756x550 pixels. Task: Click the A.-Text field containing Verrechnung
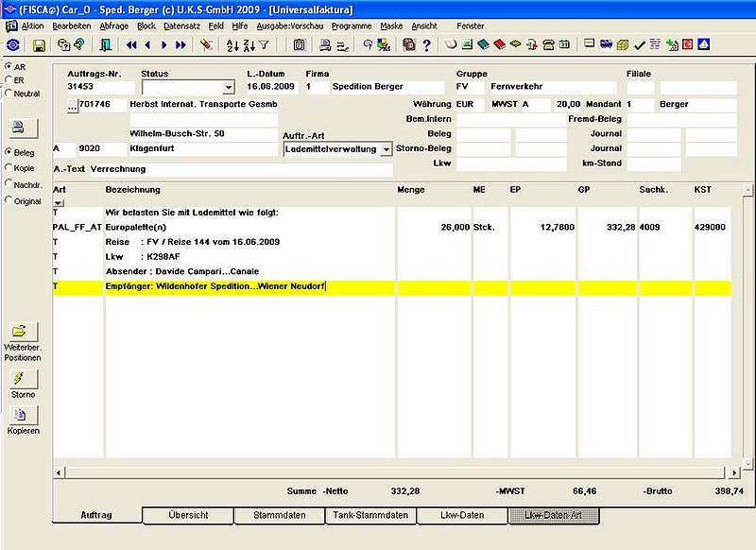point(241,169)
